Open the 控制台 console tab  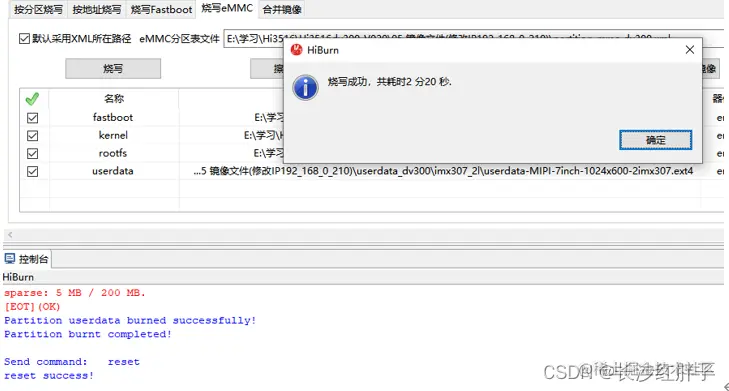tap(27, 259)
